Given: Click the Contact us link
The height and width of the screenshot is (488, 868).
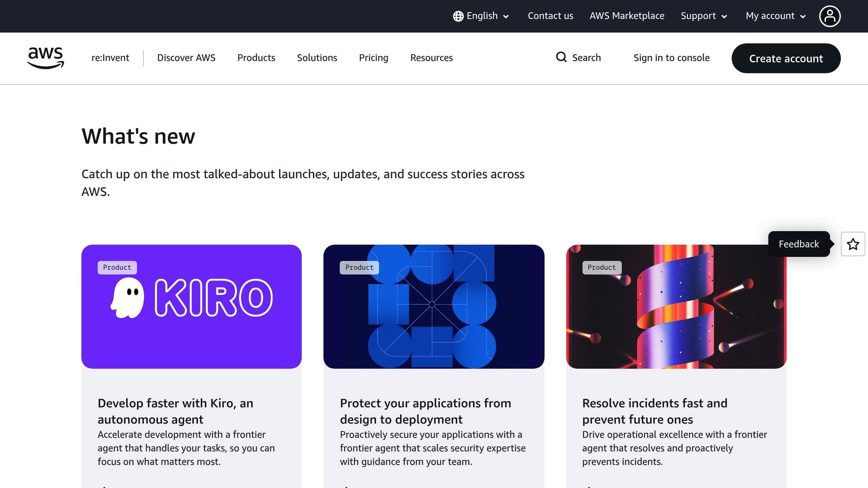Looking at the screenshot, I should [550, 16].
